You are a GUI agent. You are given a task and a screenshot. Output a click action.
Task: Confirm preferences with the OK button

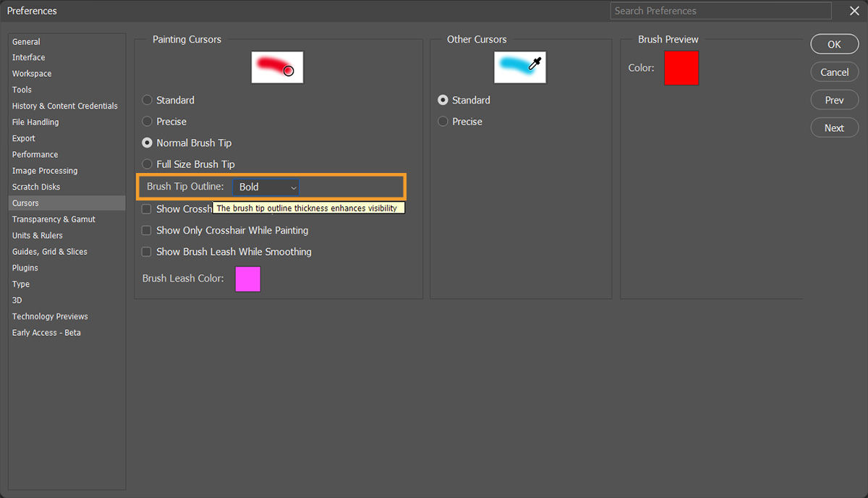point(834,43)
